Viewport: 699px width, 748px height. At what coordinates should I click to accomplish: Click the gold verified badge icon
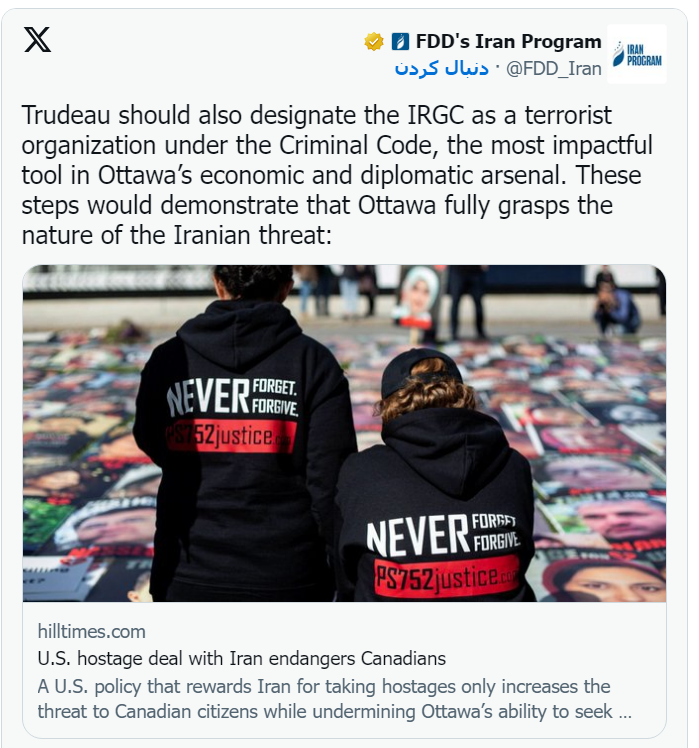click(x=374, y=42)
